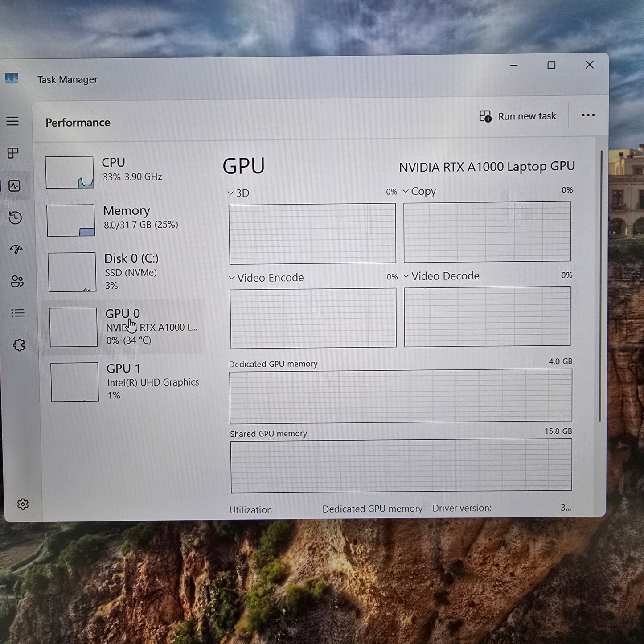Open the Processes page icon
Viewport: 644px width, 644px height.
point(13,153)
